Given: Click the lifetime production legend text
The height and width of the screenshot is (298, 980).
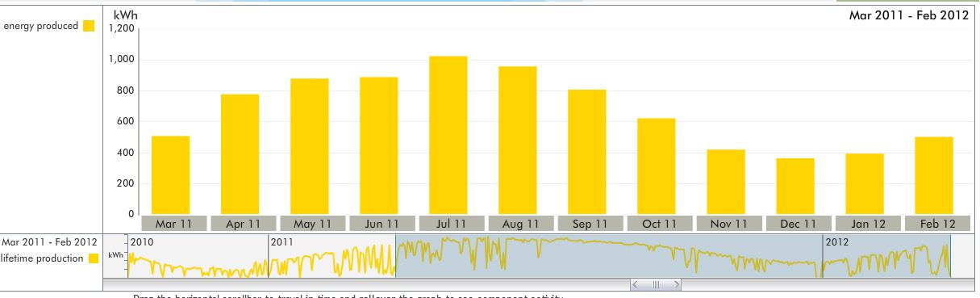Looking at the screenshot, I should [42, 258].
